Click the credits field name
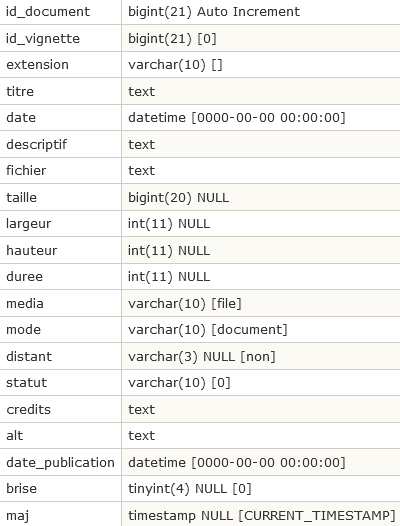Viewport: 400px width, 526px height. (29, 409)
